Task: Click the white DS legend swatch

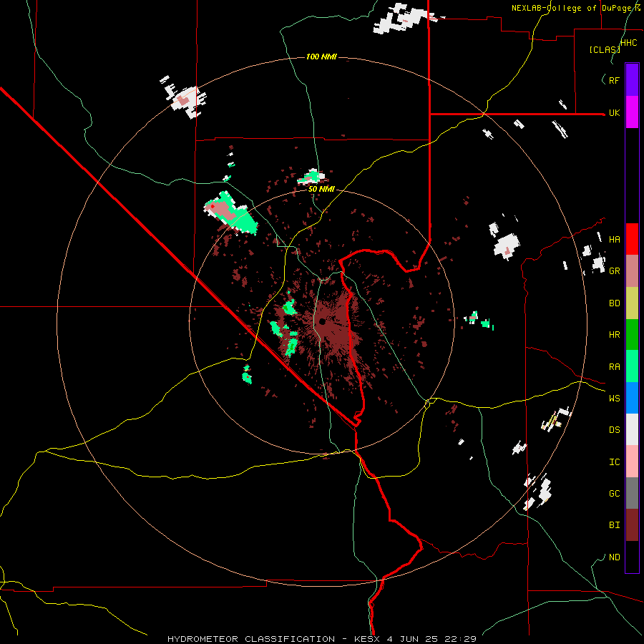Action: point(632,429)
